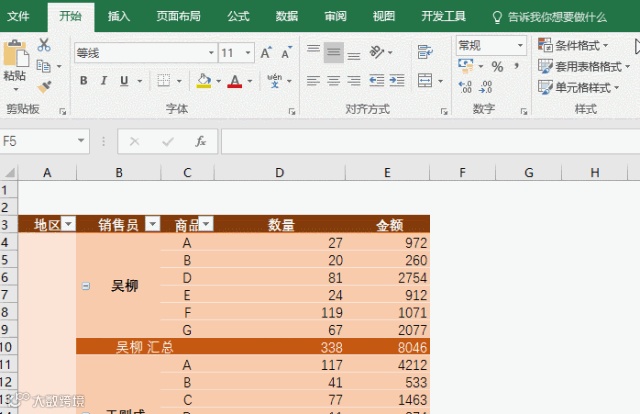Viewport: 640px width, 414px height.
Task: Click the Copy icon
Action: point(43,66)
